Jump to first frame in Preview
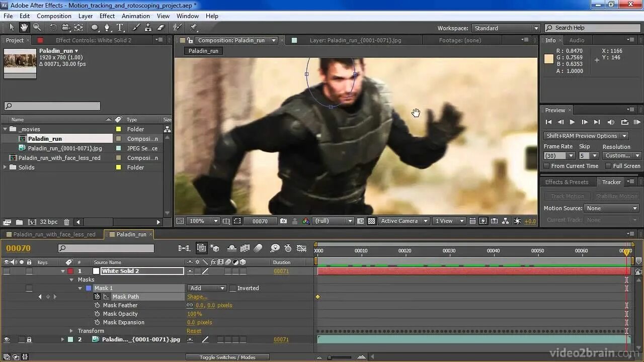The width and height of the screenshot is (644, 362). click(x=548, y=122)
